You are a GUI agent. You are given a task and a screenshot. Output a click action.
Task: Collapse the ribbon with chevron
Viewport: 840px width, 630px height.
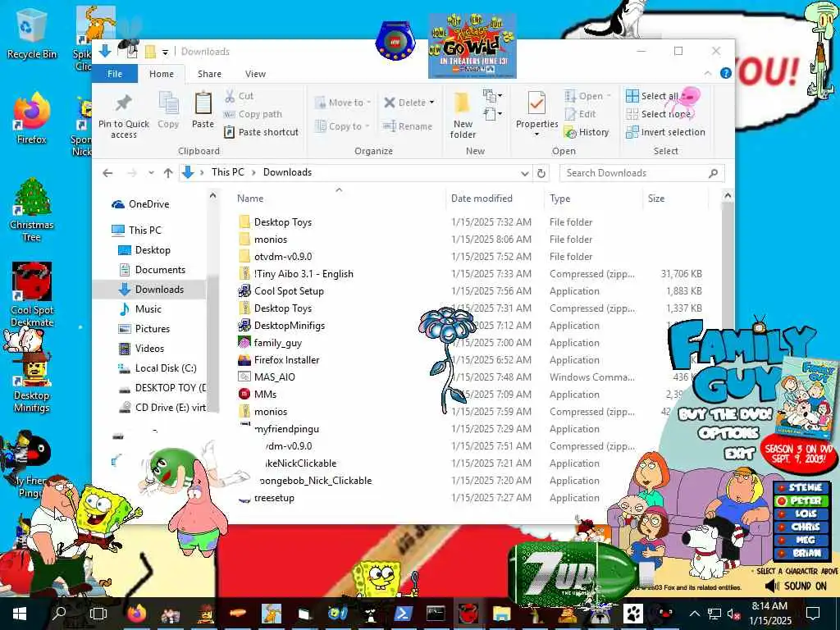click(x=708, y=73)
